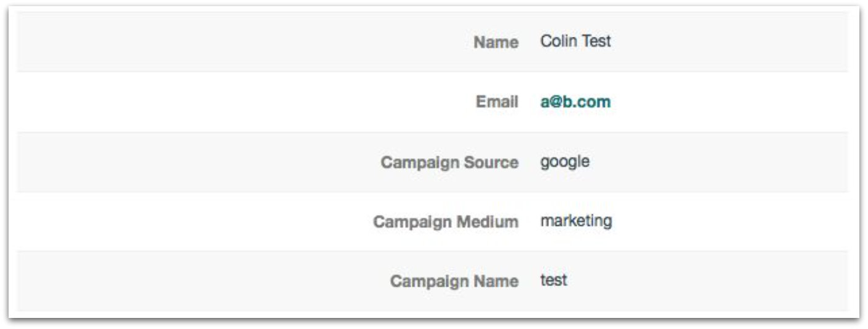Click the Campaign Medium label
Screen dimensions: 868x329
pos(446,222)
